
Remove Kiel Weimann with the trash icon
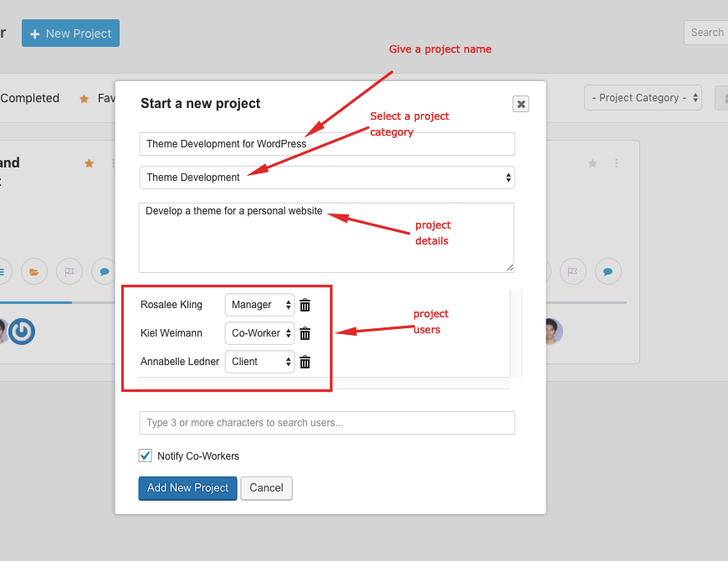tap(305, 333)
